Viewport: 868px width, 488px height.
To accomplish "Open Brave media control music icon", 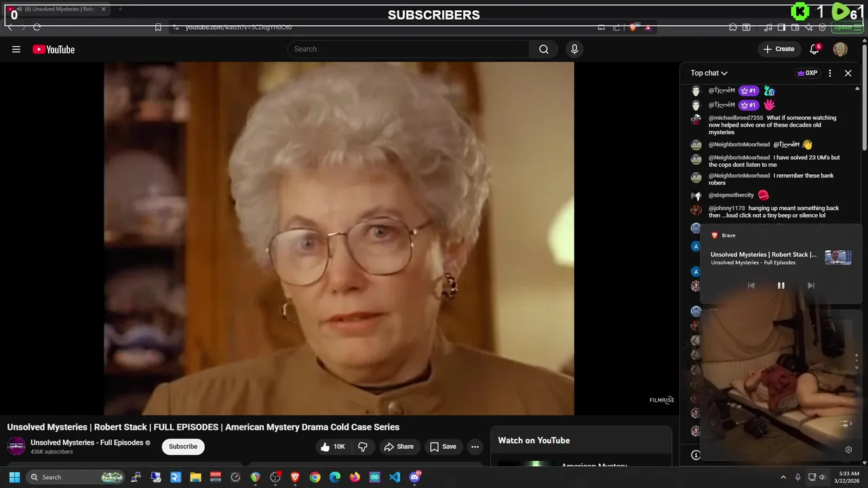I will pyautogui.click(x=768, y=27).
